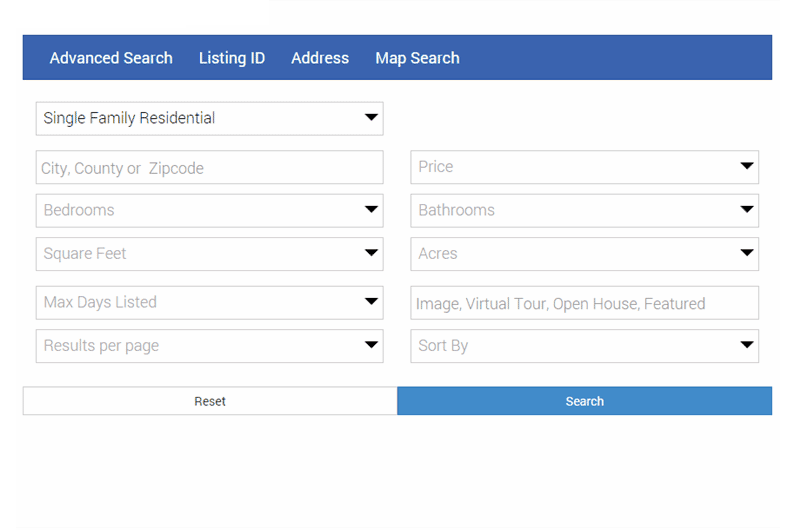
Task: Click the Reset button
Action: point(210,401)
